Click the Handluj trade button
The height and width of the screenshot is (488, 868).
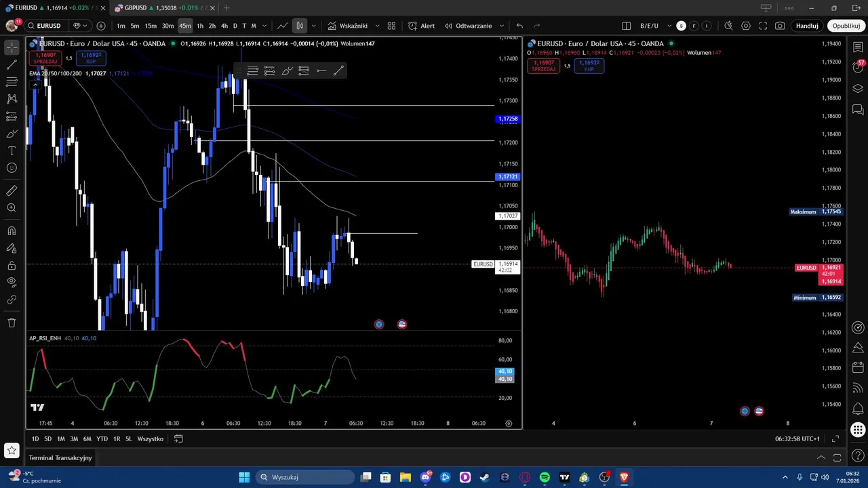[x=807, y=26]
